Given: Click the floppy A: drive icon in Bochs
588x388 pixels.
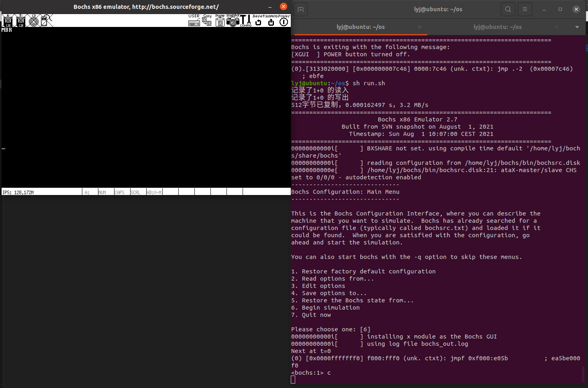Looking at the screenshot, I should point(8,20).
